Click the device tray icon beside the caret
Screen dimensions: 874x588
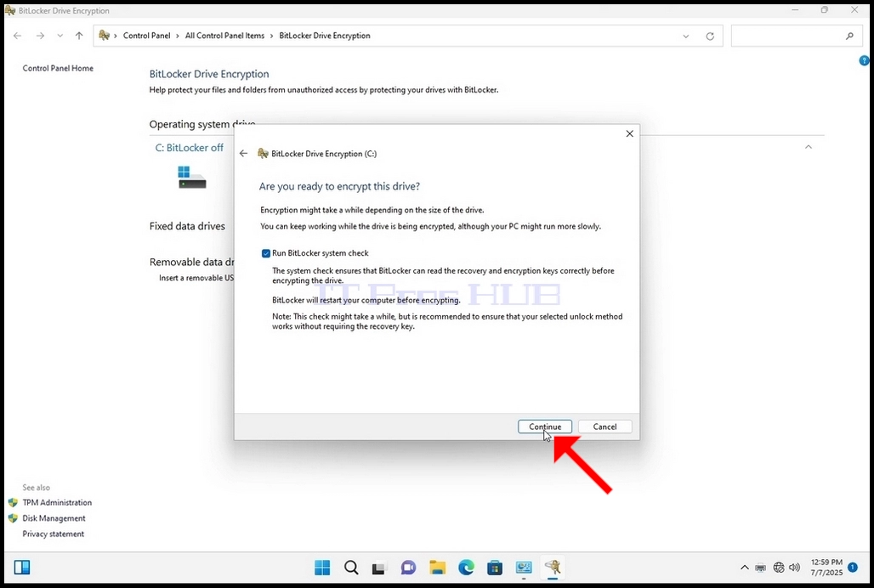[x=761, y=568]
